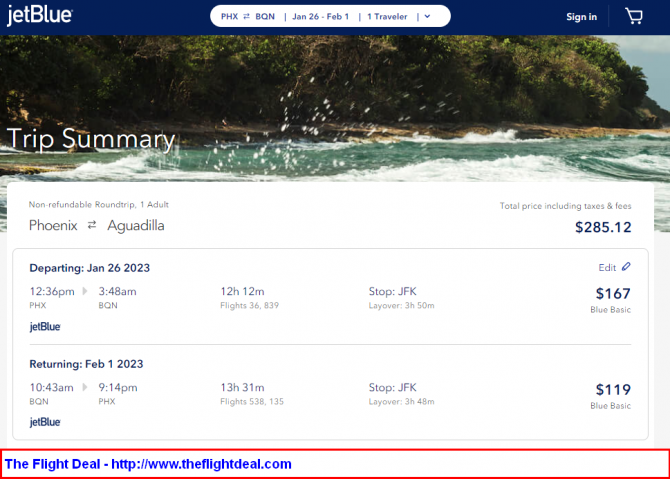Click arrow between 12:36pm and 3:48am
The image size is (670, 479).
coord(85,291)
